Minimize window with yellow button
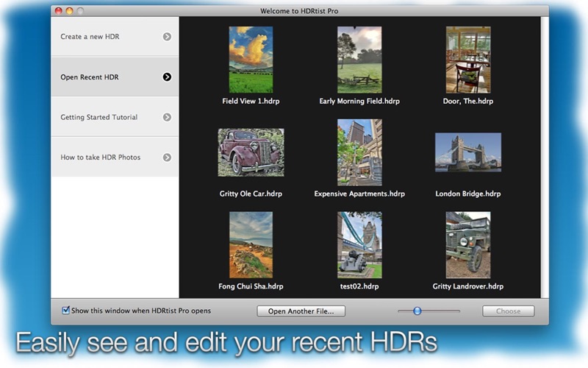This screenshot has width=588, height=368. point(69,11)
